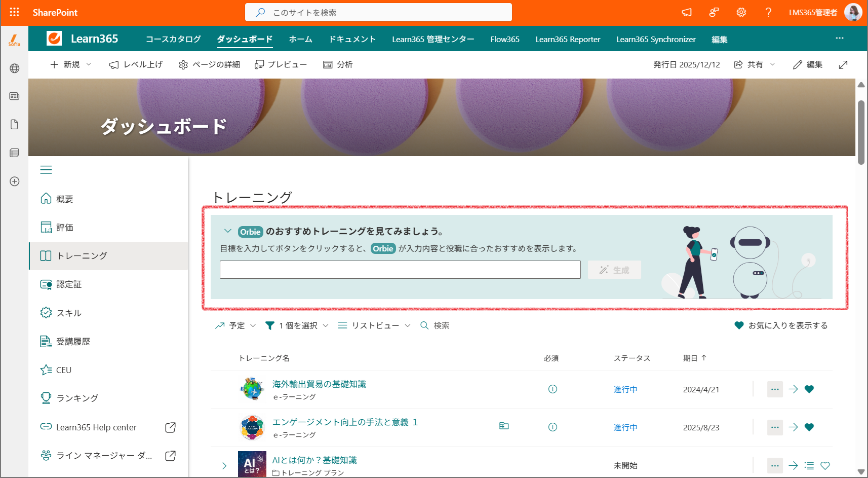Open the LMS365 admin profile picture
Image resolution: width=868 pixels, height=478 pixels.
[853, 12]
